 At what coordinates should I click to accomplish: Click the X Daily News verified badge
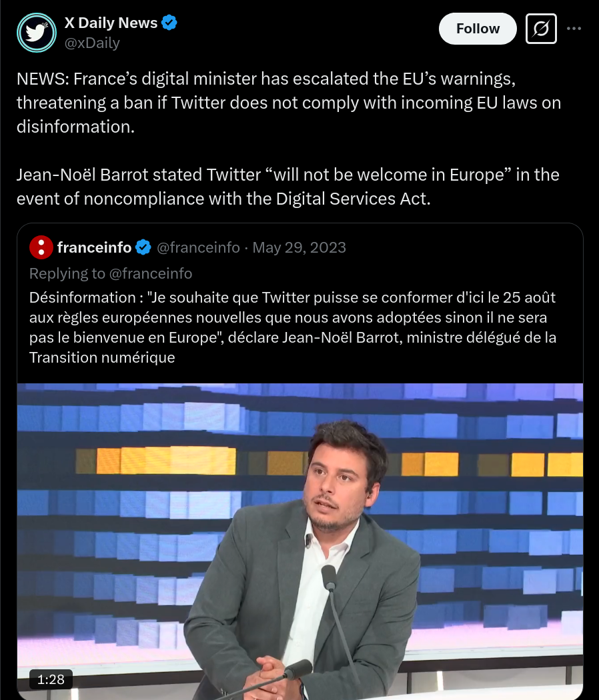(x=169, y=22)
